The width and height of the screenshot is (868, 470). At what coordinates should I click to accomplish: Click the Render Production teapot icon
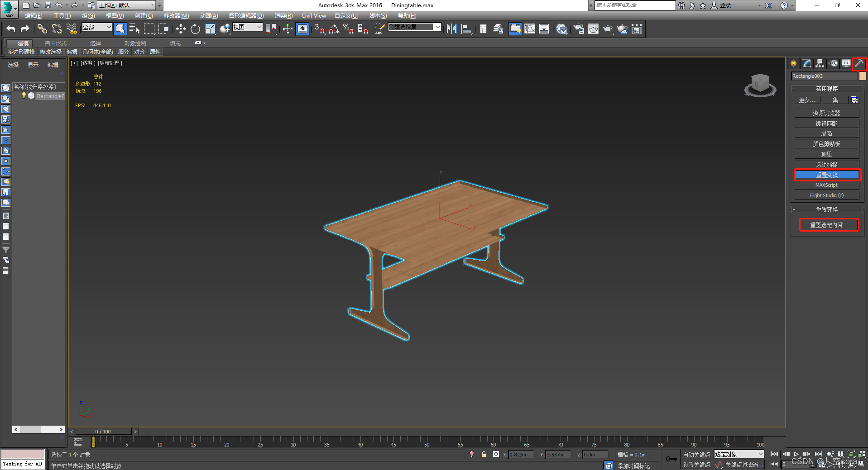tap(608, 28)
